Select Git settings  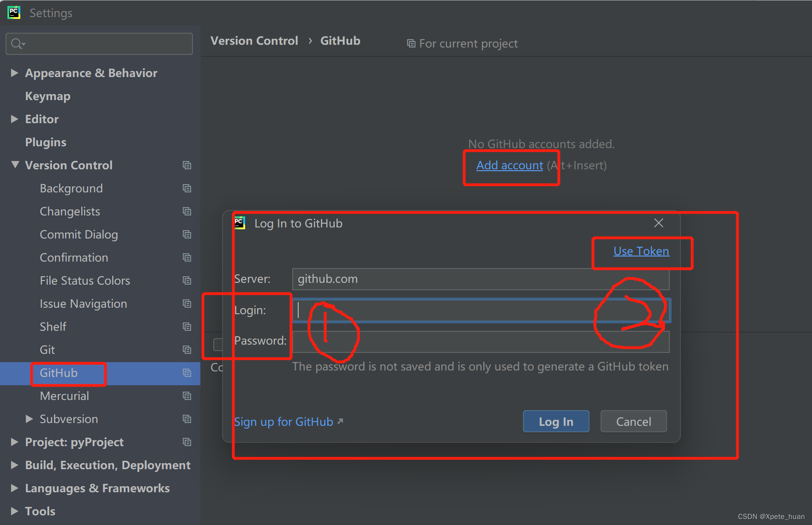pos(47,350)
